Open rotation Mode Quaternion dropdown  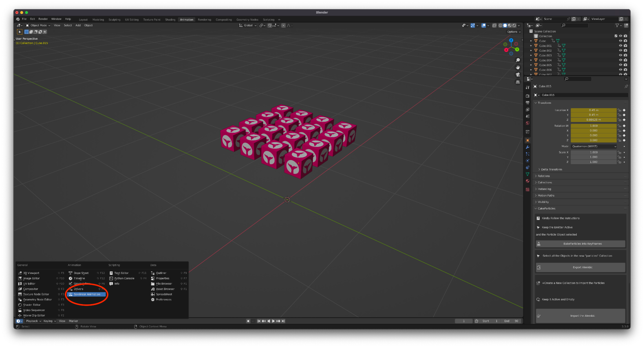click(x=594, y=146)
